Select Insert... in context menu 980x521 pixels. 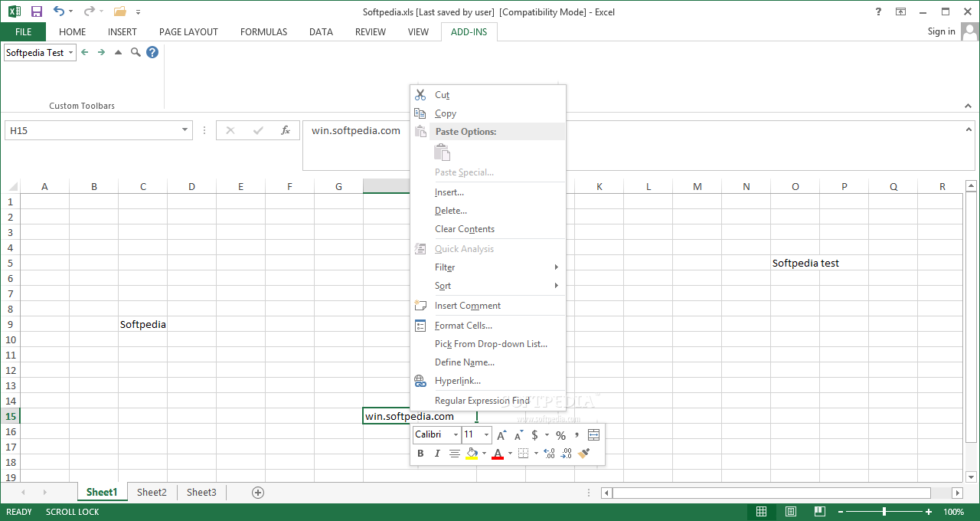[488, 192]
